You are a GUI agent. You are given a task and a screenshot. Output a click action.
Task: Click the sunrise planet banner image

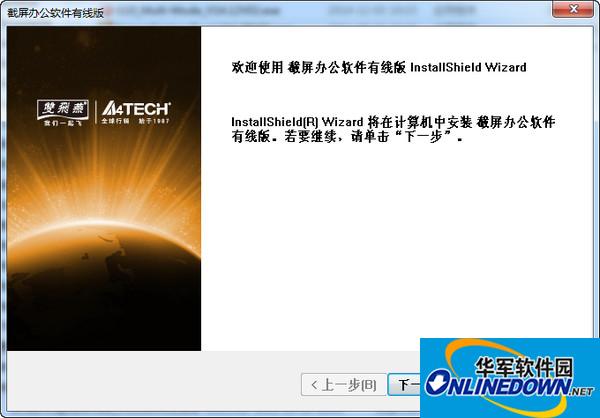click(x=104, y=188)
